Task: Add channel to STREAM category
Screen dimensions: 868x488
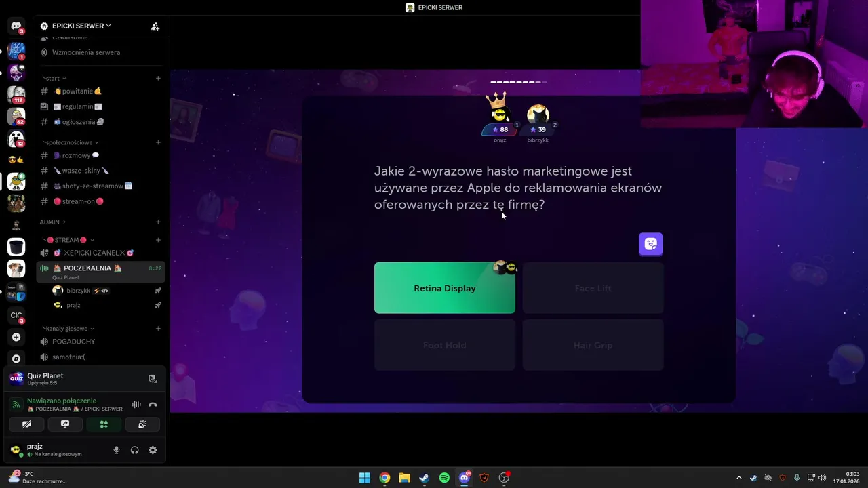Action: click(158, 240)
